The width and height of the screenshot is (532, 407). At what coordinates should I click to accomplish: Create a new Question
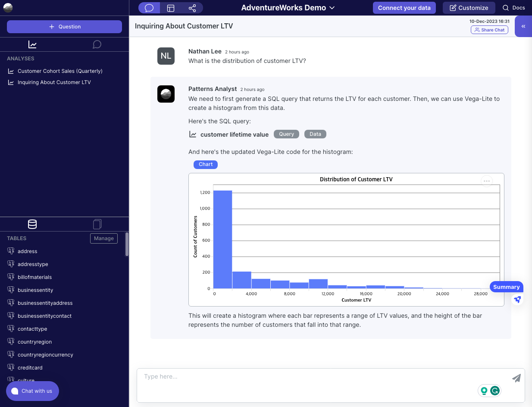[x=65, y=27]
